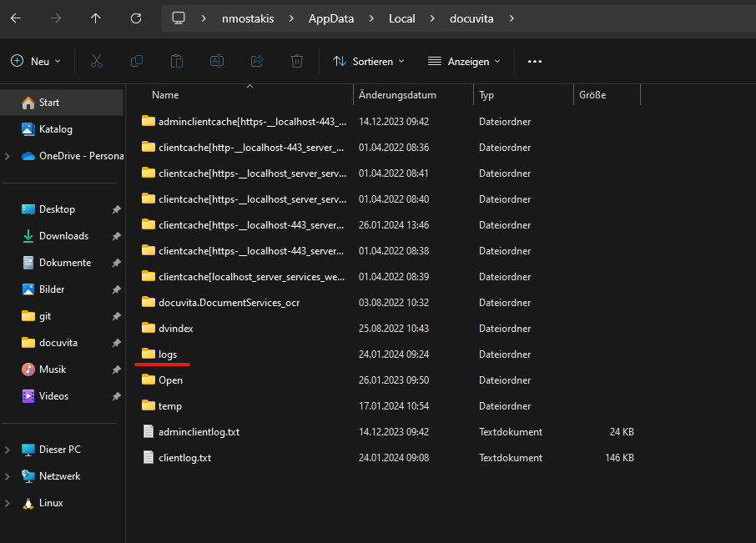Navigate up one folder level
756x543 pixels.
click(x=95, y=18)
